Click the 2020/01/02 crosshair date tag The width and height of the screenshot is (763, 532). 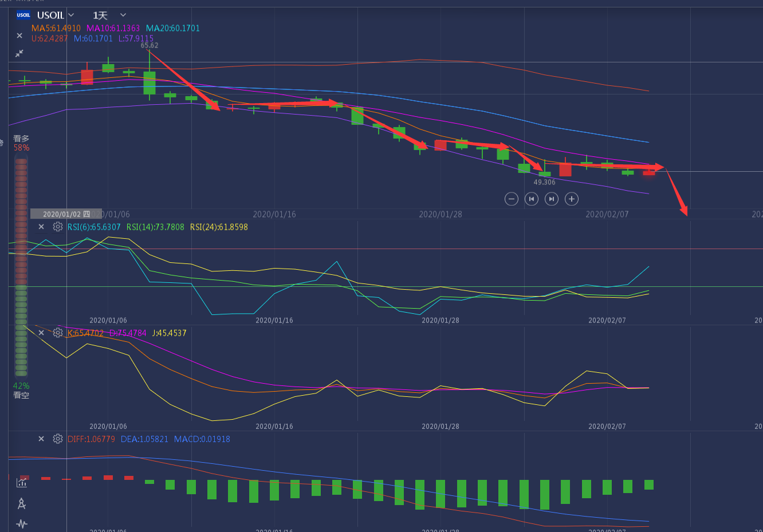pos(66,214)
